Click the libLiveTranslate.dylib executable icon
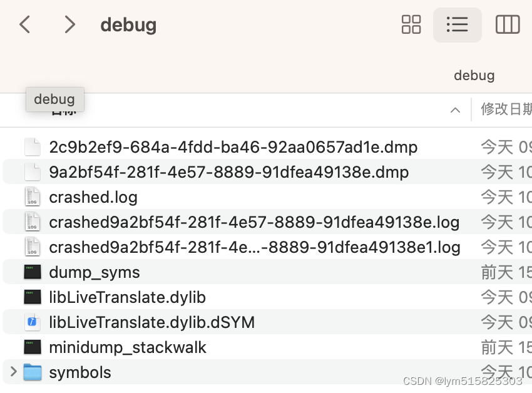 32,297
